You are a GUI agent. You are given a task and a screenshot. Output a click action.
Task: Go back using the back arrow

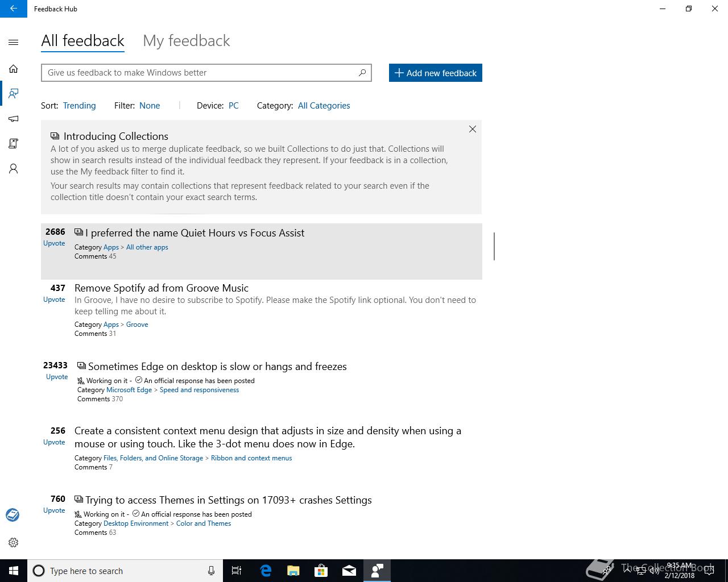pyautogui.click(x=14, y=9)
